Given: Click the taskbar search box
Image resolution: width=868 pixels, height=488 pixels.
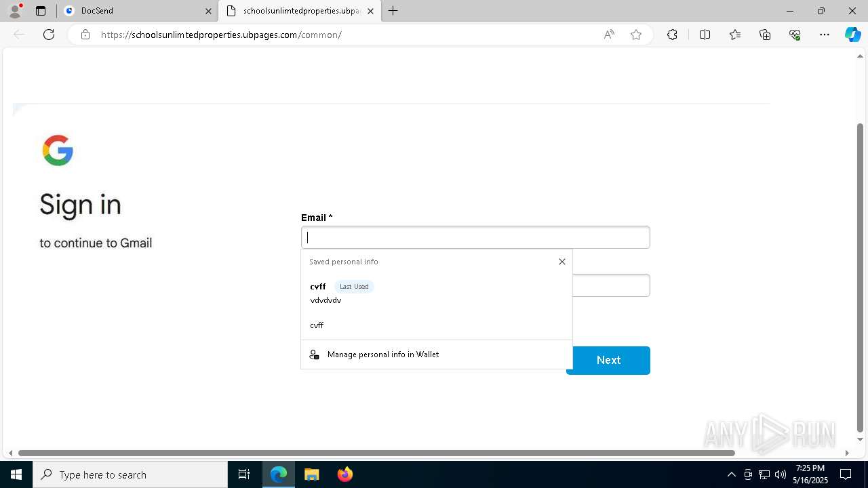Looking at the screenshot, I should point(130,474).
